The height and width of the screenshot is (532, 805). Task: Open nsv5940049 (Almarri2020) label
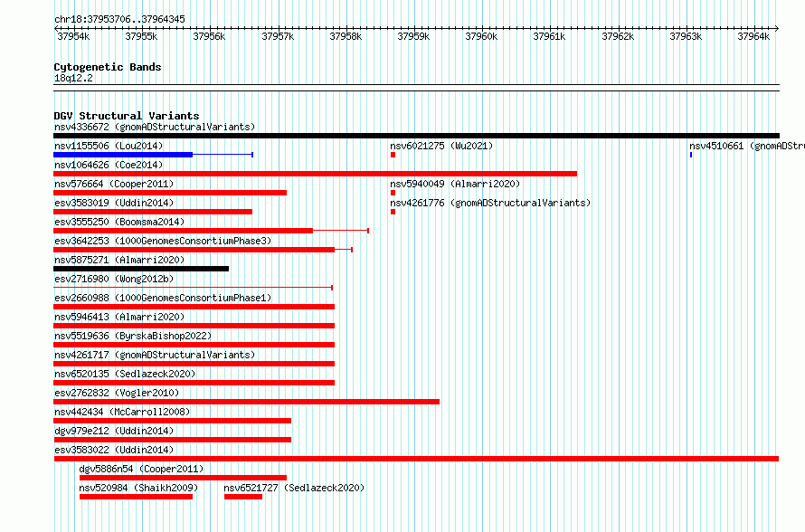pos(455,184)
